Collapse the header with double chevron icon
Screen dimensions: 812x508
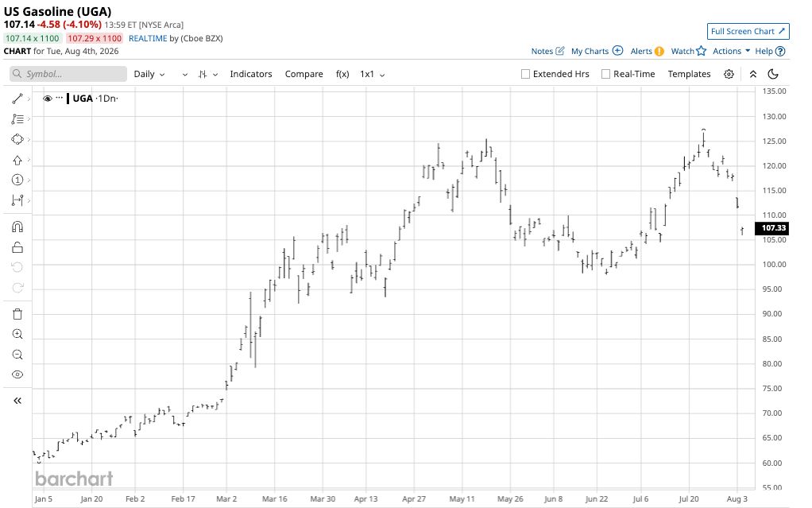pyautogui.click(x=753, y=74)
